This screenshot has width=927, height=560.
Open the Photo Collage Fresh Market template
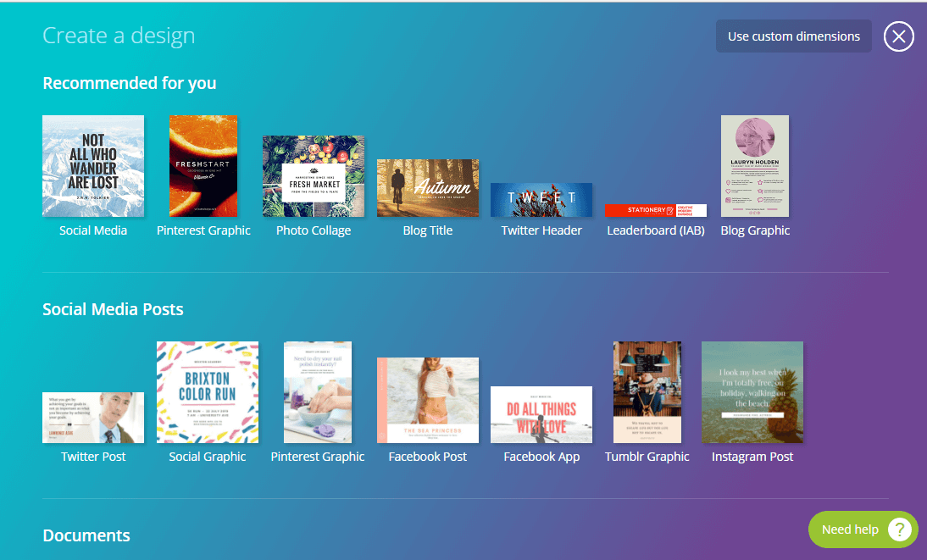tap(314, 176)
